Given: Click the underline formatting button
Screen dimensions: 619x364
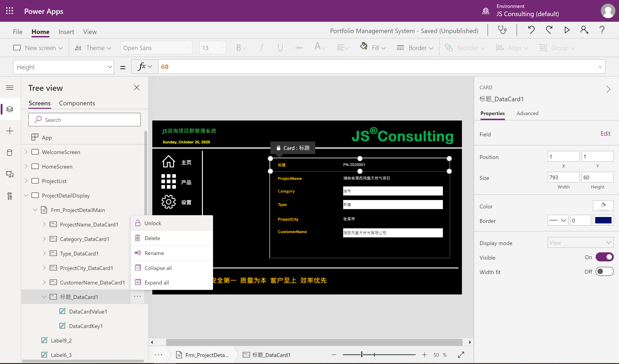Looking at the screenshot, I should click(x=280, y=48).
